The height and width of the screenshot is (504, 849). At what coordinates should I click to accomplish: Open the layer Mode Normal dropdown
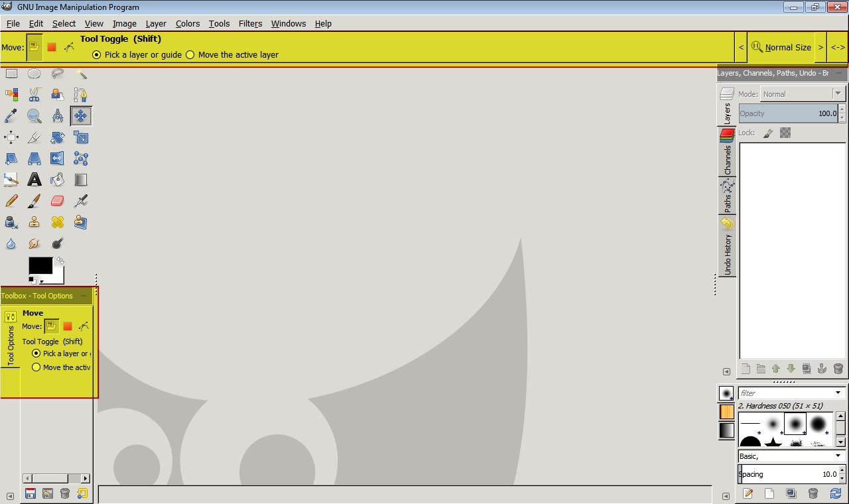[x=802, y=94]
